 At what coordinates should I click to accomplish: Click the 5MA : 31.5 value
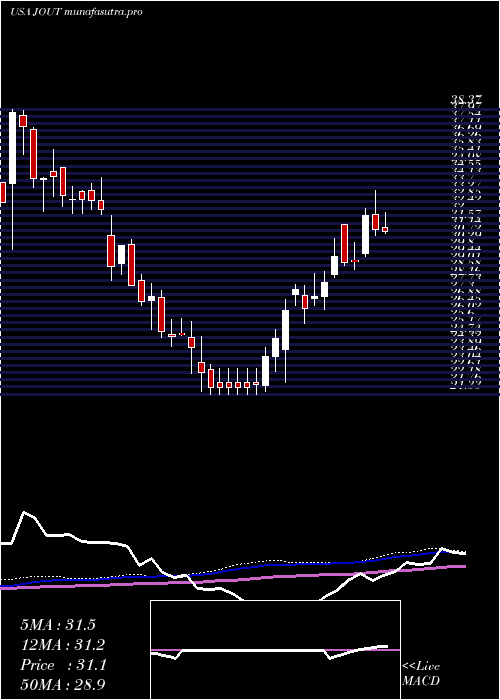point(58,625)
